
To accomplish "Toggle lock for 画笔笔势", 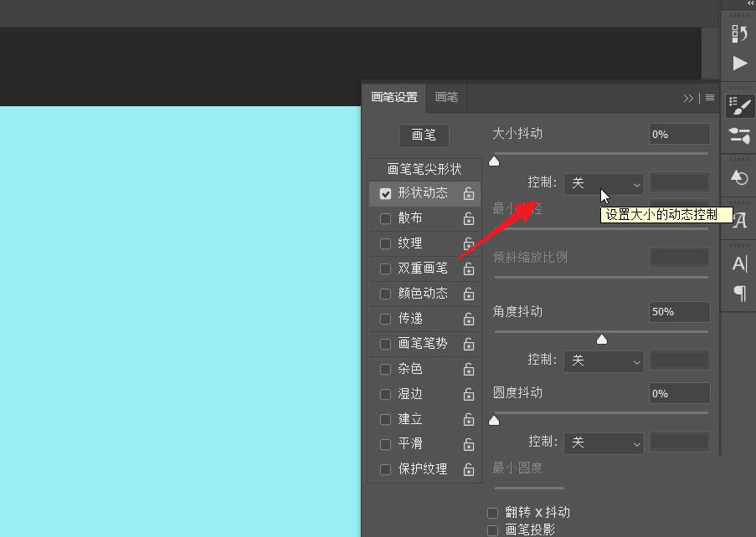I will 469,344.
